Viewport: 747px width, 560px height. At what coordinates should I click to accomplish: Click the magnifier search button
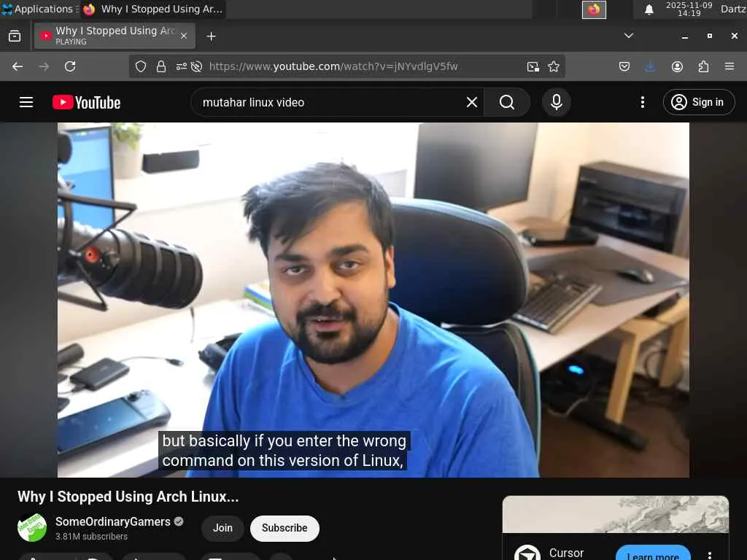pos(507,102)
